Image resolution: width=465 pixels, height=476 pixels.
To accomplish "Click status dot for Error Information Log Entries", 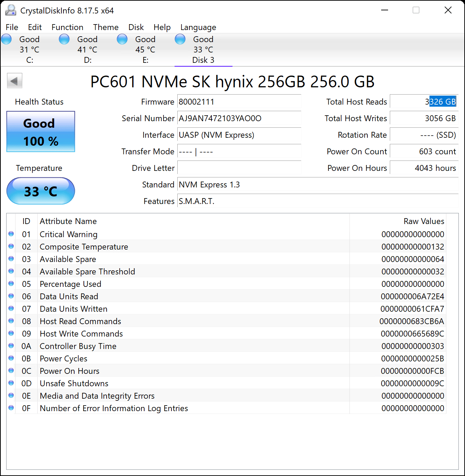I will coord(11,408).
